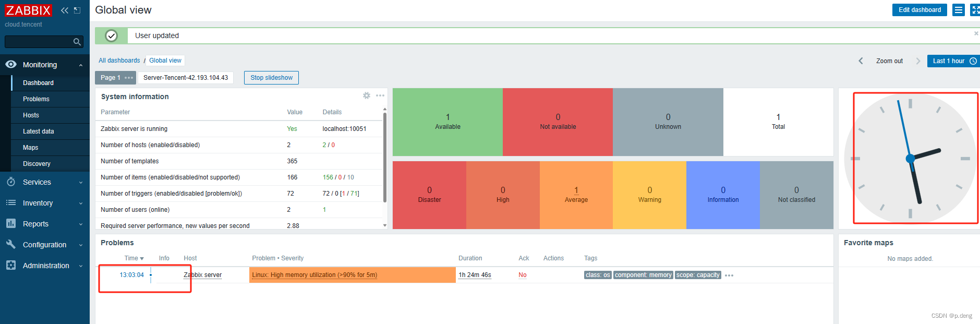The width and height of the screenshot is (980, 324).
Task: Toggle kiosk sidebar hide icon
Action: coord(77,10)
